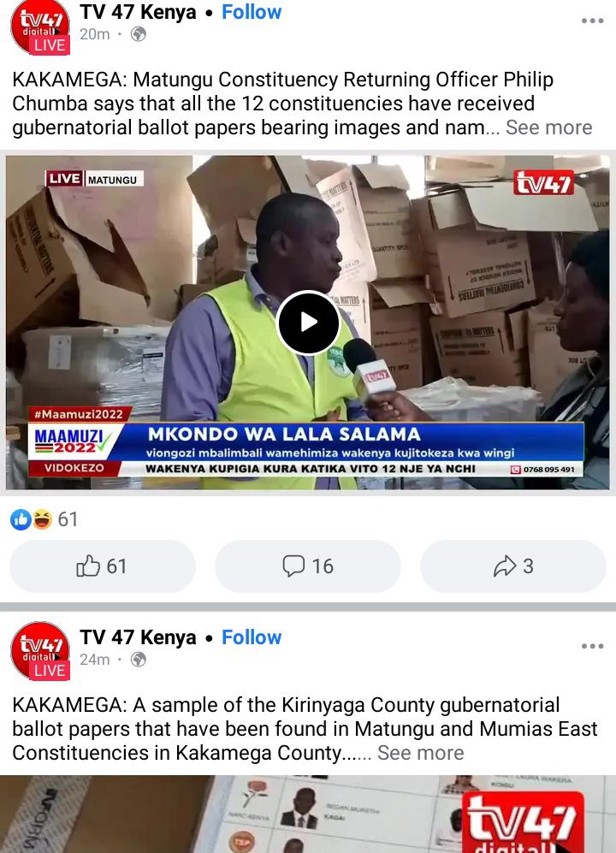
Task: Click public globe icon beside 24m
Action: coord(139,660)
